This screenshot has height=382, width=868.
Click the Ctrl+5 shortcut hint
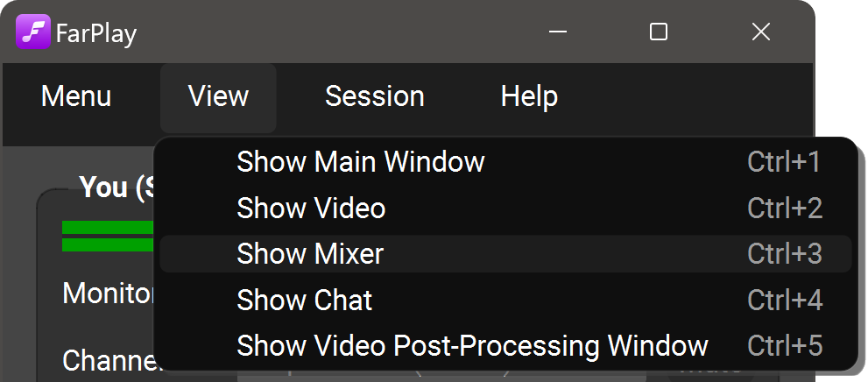coord(784,346)
